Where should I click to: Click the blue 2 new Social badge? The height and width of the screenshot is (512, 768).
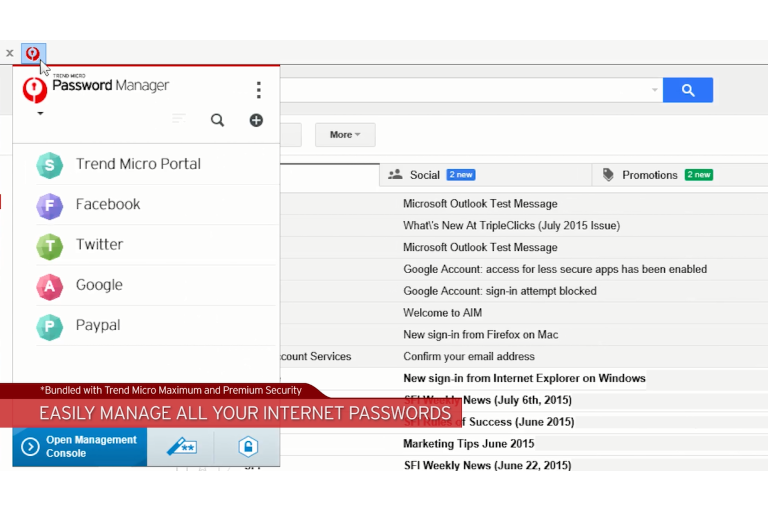tap(461, 175)
